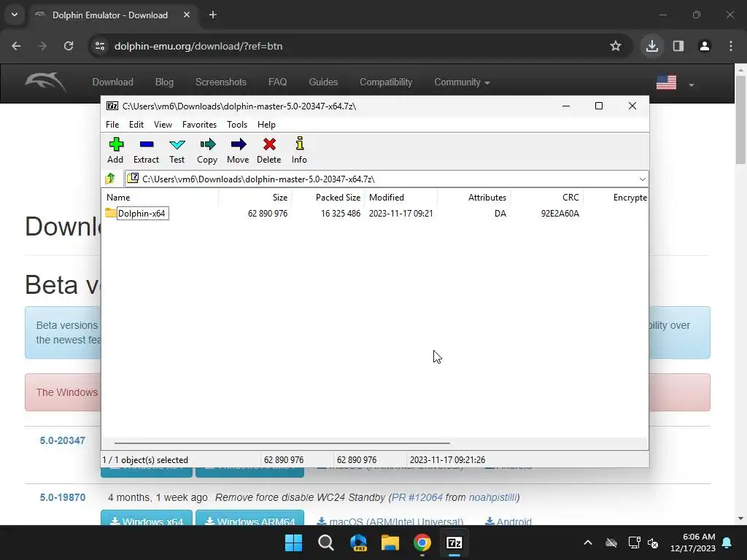Extract the archive with the Extract tool
The width and height of the screenshot is (747, 560).
pos(146,150)
